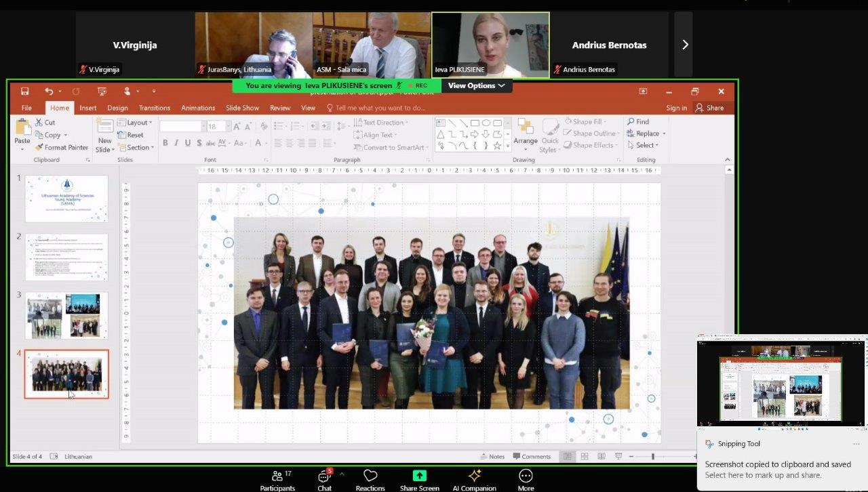Open Zoom Participants panel

pos(277,480)
